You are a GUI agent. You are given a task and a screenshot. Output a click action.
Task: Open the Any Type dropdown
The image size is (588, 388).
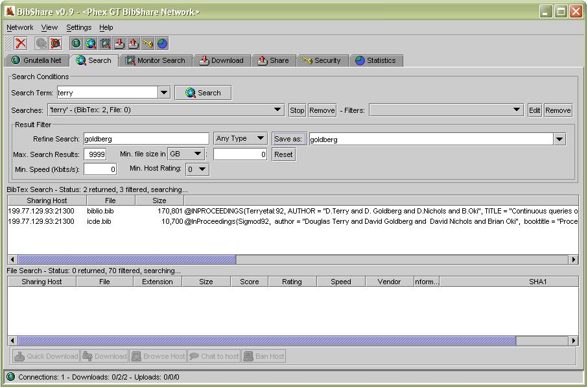click(x=241, y=138)
